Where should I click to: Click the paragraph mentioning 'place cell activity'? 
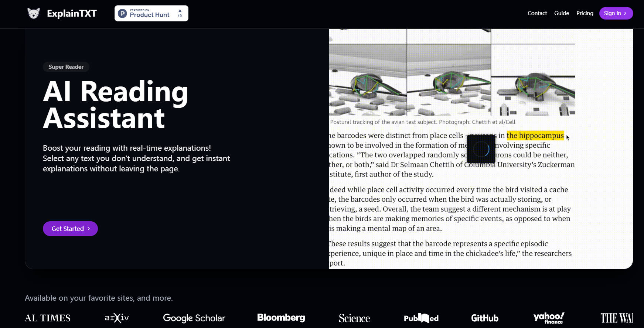[x=450, y=209]
